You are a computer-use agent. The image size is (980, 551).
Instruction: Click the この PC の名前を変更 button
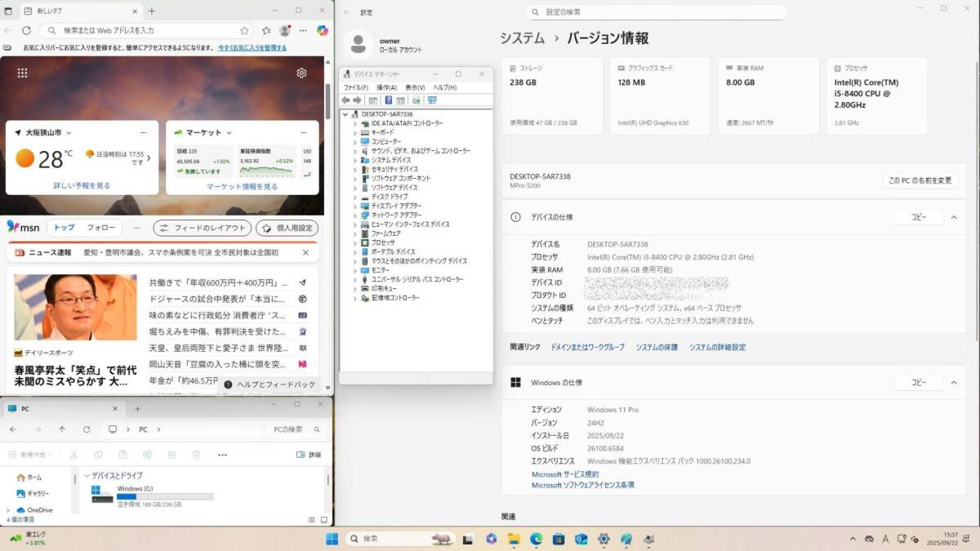pyautogui.click(x=920, y=180)
